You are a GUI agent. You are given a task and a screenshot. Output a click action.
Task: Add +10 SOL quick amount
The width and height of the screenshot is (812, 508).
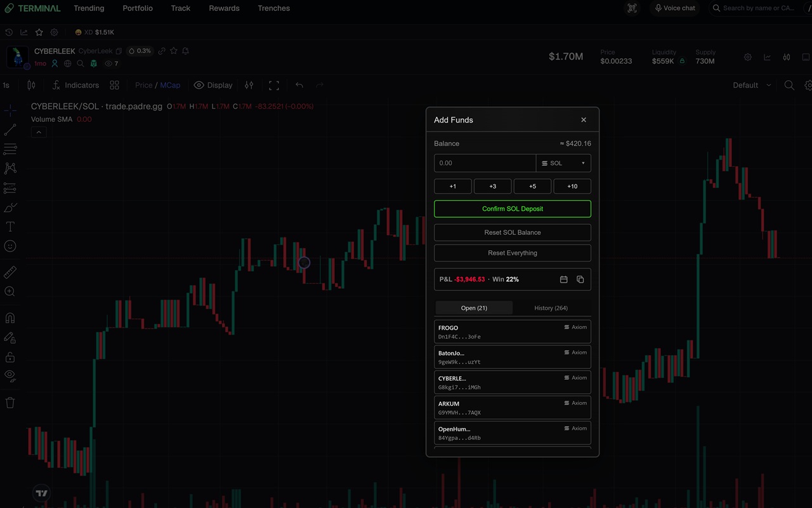[572, 186]
